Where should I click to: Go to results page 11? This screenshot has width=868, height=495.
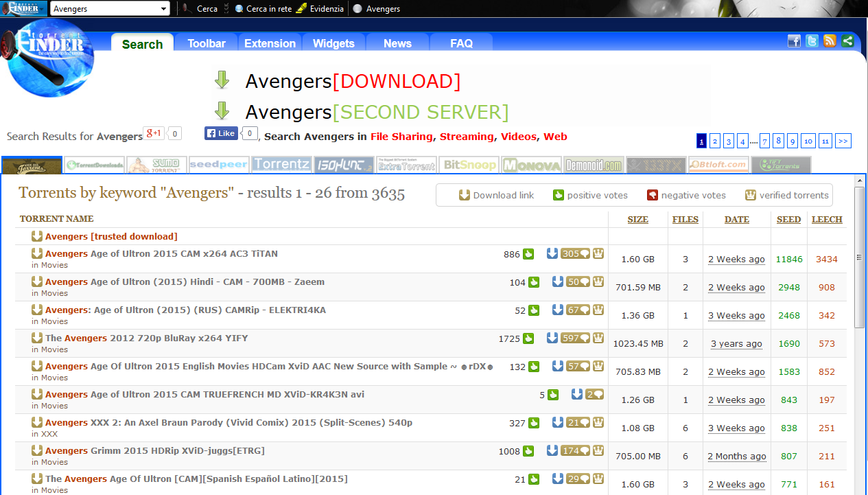825,141
